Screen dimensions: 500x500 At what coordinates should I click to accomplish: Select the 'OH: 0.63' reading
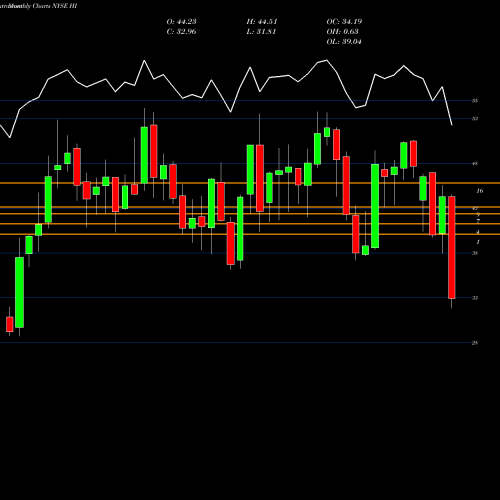[x=342, y=32]
